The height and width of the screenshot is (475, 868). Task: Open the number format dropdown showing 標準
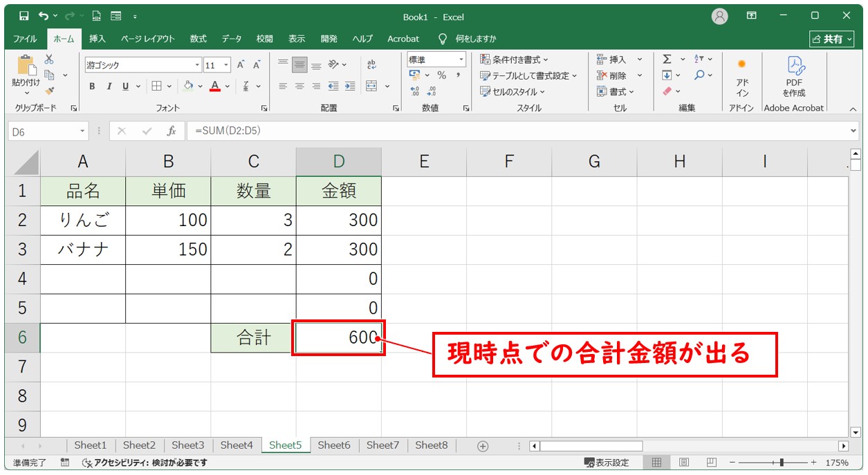tap(461, 60)
